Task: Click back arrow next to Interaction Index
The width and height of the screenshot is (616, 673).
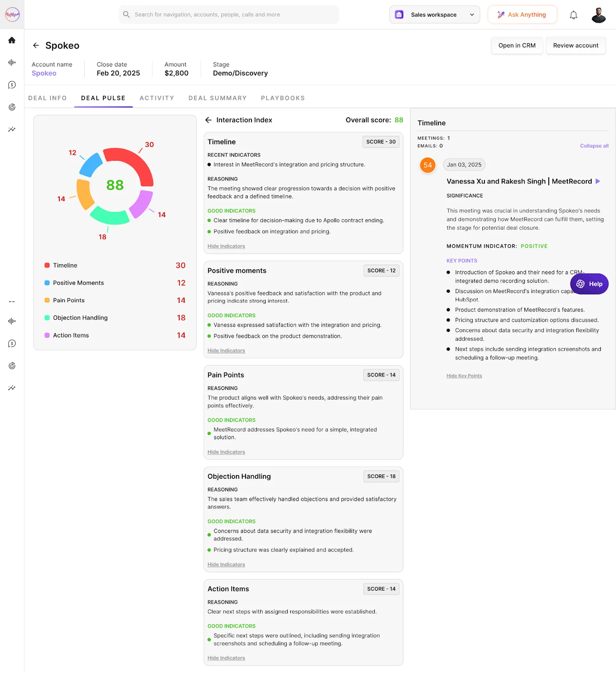Action: (209, 120)
